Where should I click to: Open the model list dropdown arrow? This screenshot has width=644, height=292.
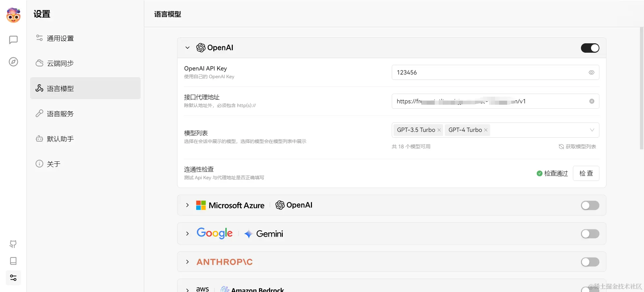[592, 130]
